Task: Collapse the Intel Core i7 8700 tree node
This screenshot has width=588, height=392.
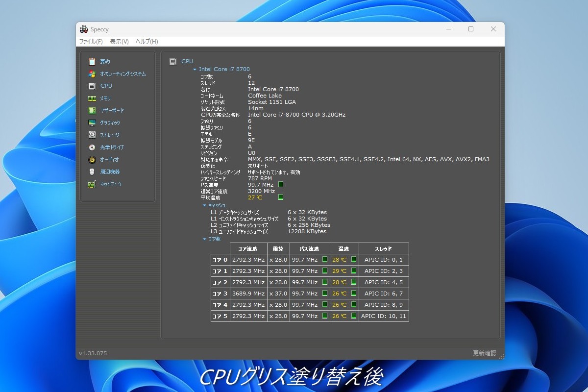Action: pos(195,70)
